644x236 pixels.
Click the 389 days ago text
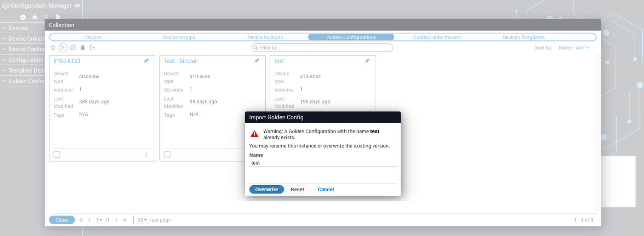[94, 102]
